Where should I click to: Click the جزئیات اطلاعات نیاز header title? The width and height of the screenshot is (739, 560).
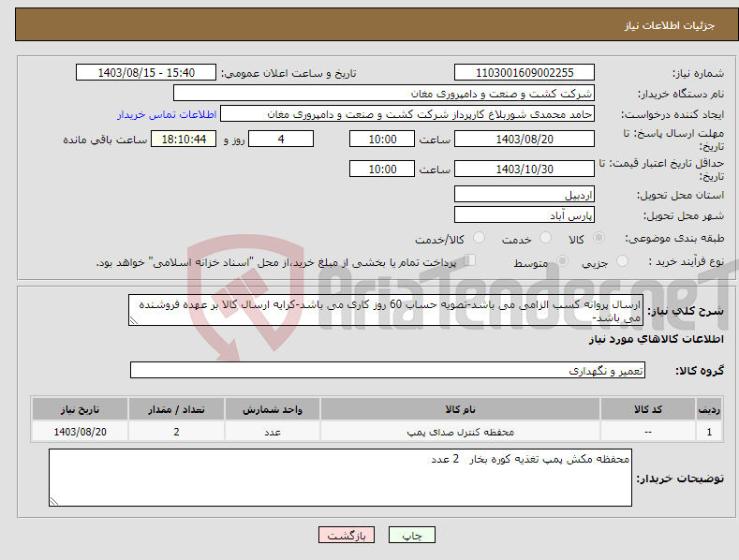[x=670, y=25]
